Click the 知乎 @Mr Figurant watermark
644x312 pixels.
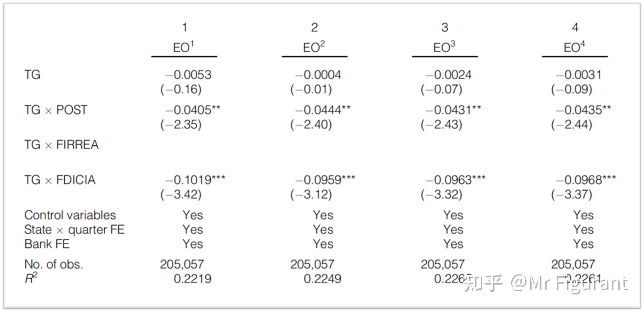[x=546, y=284]
